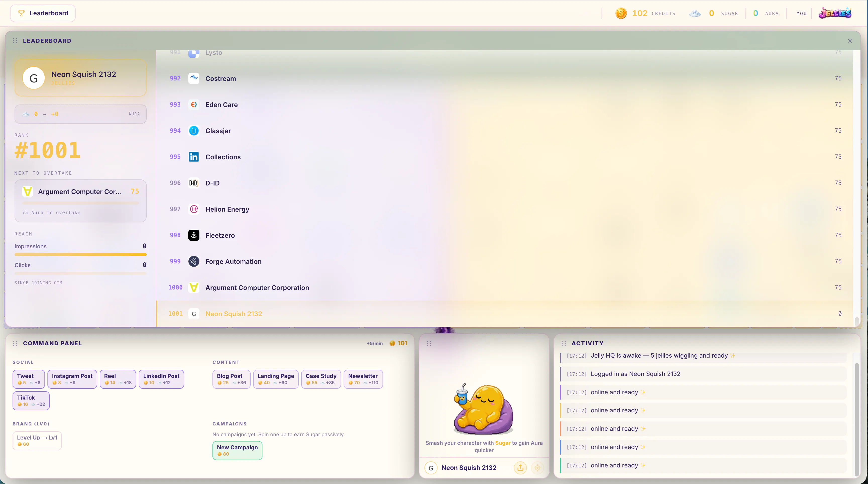
Task: Select the Forge Automation logo icon
Action: (194, 261)
